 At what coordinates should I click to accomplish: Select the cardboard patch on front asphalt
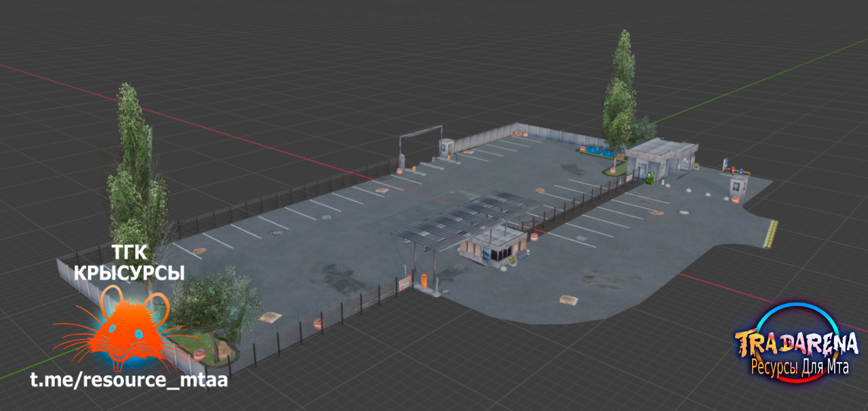568,300
